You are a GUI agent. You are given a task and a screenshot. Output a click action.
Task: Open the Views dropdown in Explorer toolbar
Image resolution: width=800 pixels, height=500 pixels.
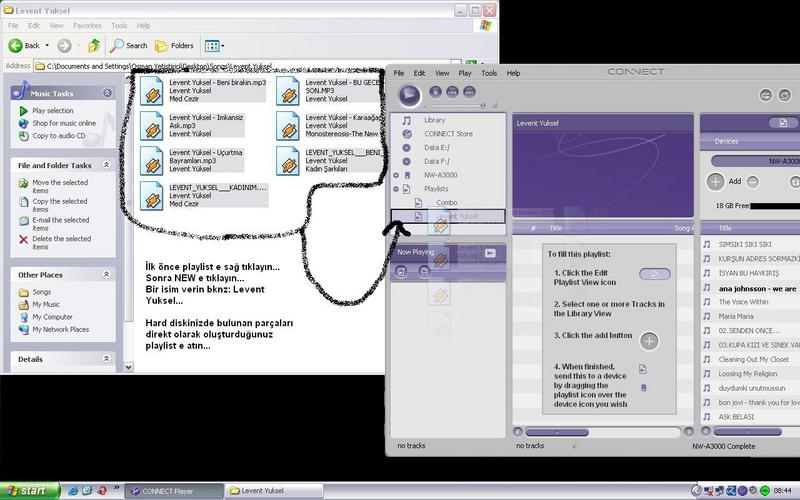click(214, 46)
